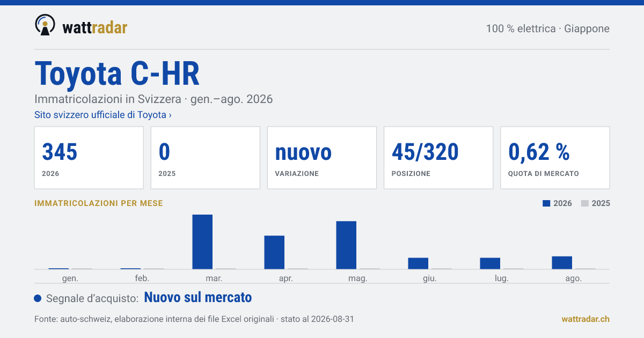This screenshot has width=644, height=338.
Task: Click the 'feb.' month label
Action: [x=142, y=278]
